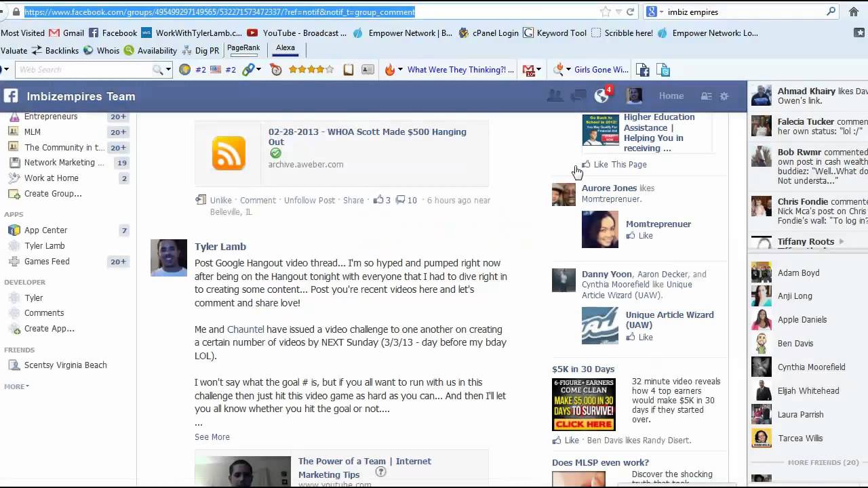Open URL history dropdown arrow

(x=618, y=12)
